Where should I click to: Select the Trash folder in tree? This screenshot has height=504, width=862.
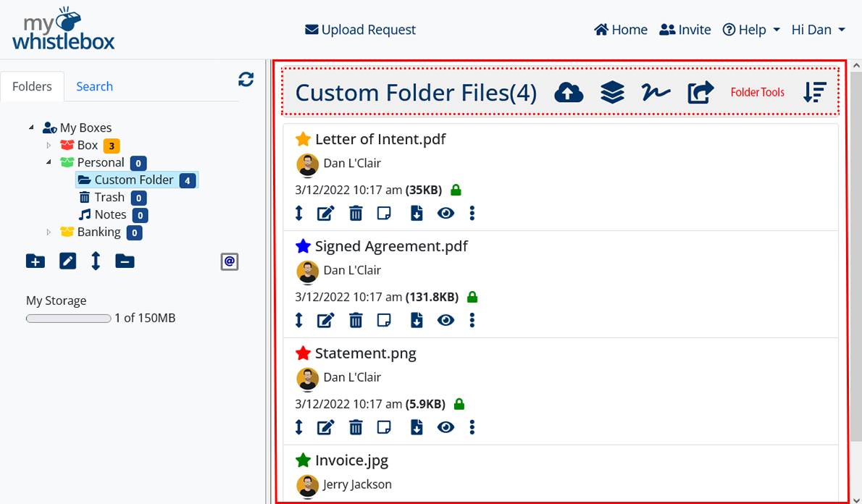coord(109,197)
